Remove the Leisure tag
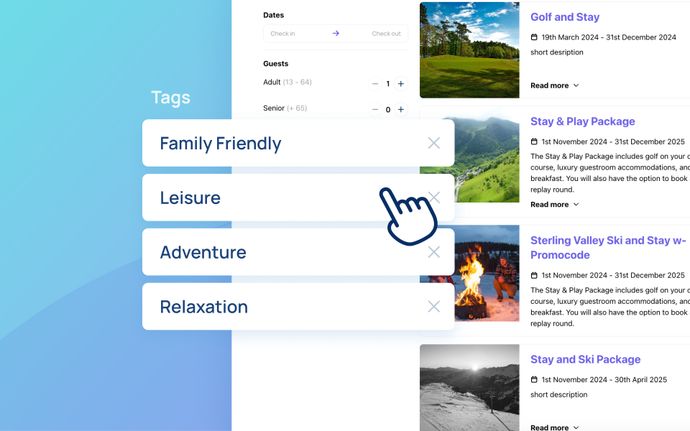 click(434, 197)
